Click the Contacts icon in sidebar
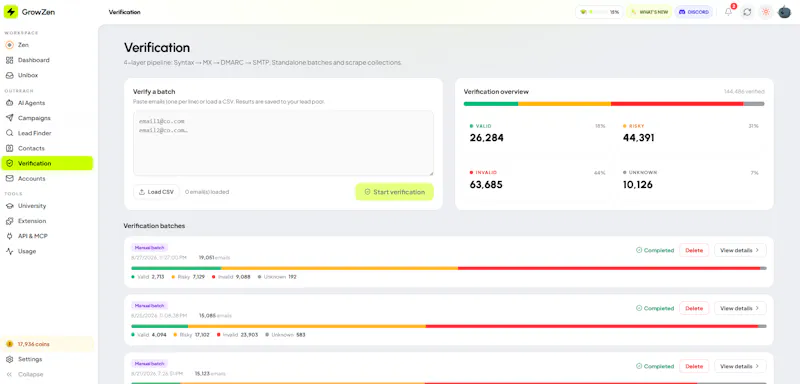This screenshot has height=384, width=800. 9,148
